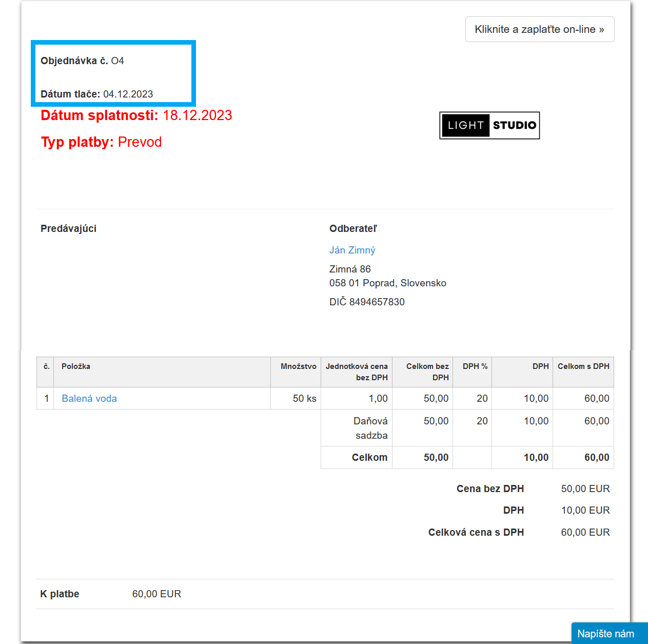
Task: Click the address line 'Zimná 86'
Action: point(350,269)
